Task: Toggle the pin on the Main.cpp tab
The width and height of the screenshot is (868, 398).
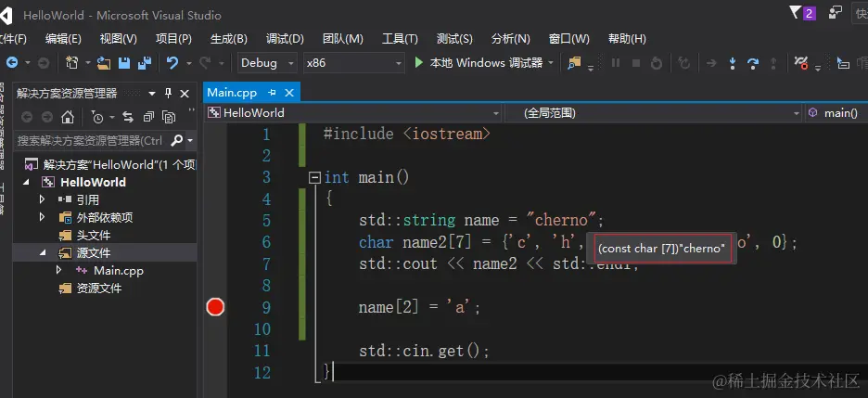Action: coord(272,93)
